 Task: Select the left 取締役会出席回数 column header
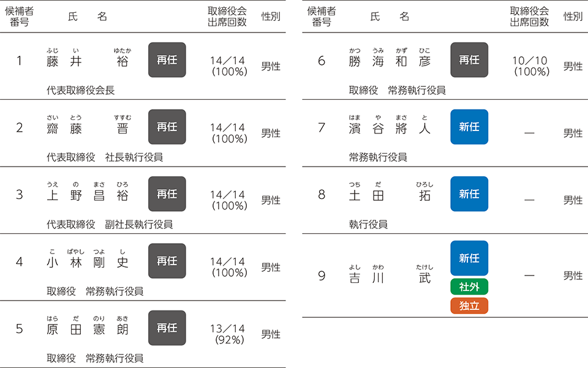(227, 17)
